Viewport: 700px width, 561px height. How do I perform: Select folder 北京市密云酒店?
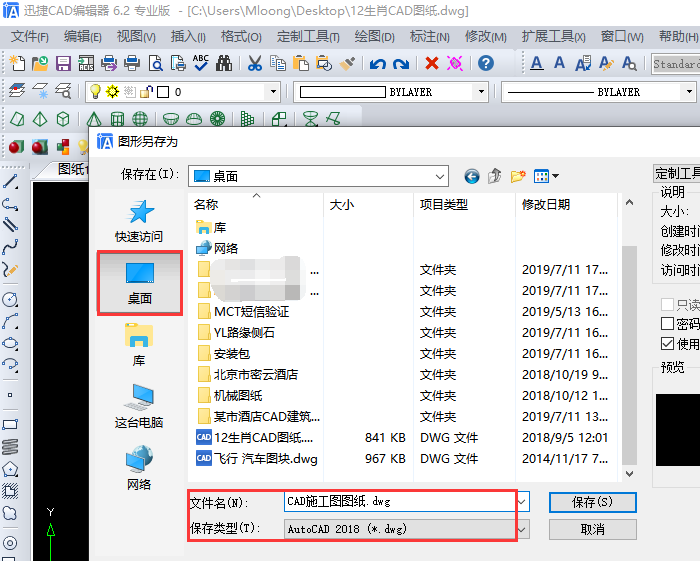pos(248,374)
